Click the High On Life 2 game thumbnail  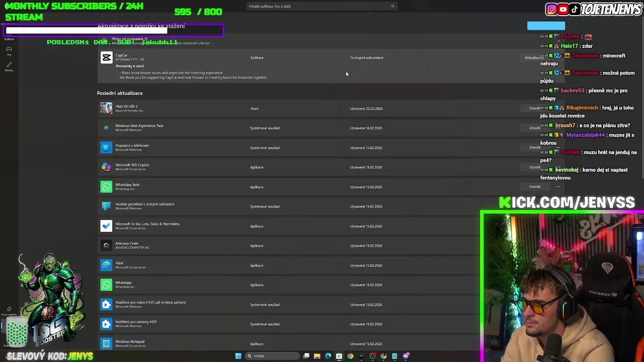click(106, 108)
